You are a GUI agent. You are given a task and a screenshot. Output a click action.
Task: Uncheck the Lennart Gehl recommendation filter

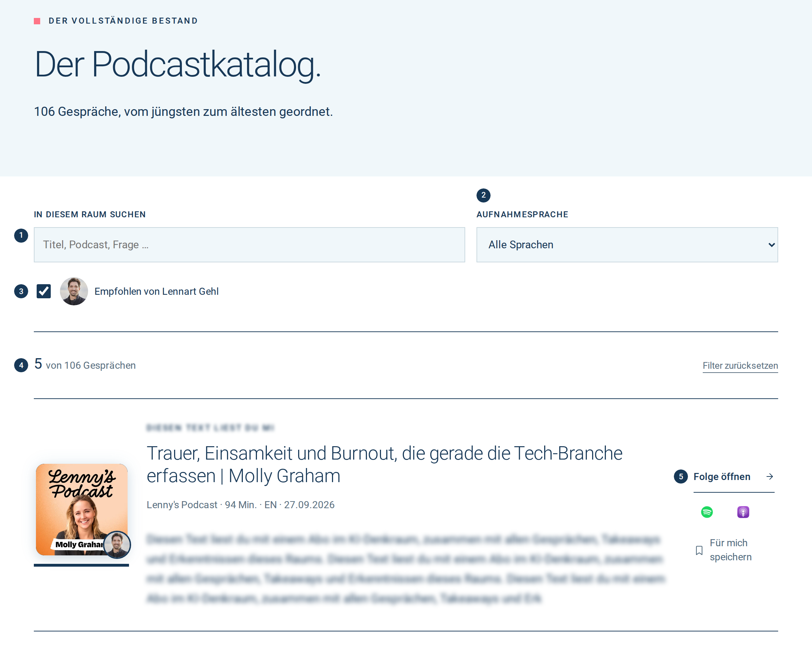pos(44,291)
